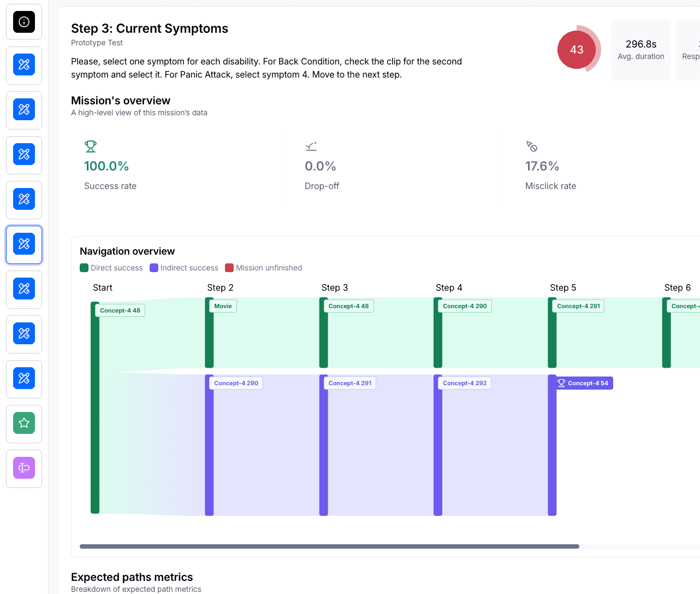700x594 pixels.
Task: Open the green star rating block
Action: click(24, 423)
